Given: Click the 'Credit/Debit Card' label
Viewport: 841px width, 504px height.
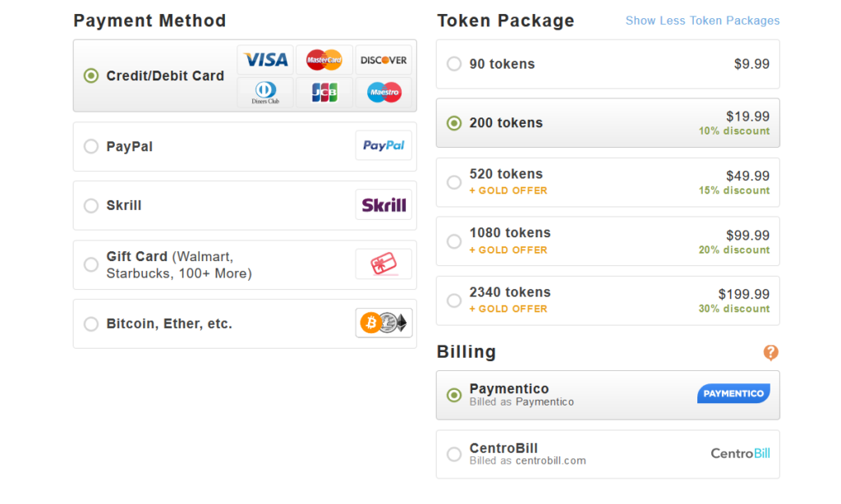Looking at the screenshot, I should (165, 76).
